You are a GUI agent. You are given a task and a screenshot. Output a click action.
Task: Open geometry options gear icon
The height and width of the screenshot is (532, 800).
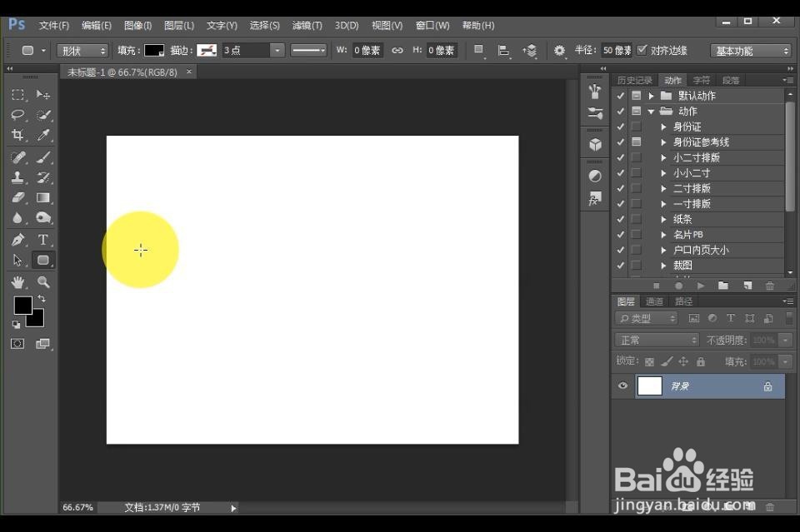[x=559, y=51]
